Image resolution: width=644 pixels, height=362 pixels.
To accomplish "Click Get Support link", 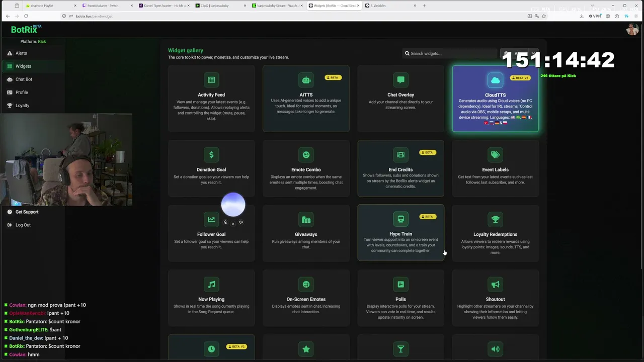I will (x=27, y=212).
